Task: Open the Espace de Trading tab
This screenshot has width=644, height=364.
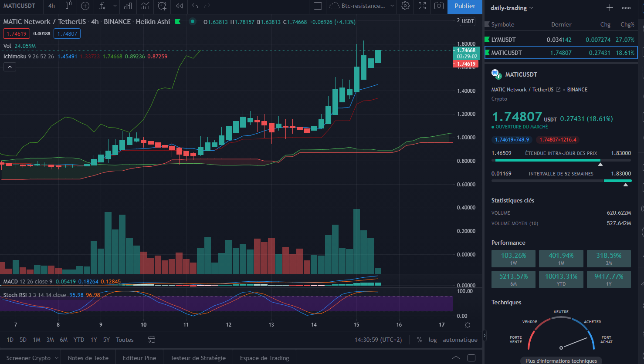Action: click(264, 358)
